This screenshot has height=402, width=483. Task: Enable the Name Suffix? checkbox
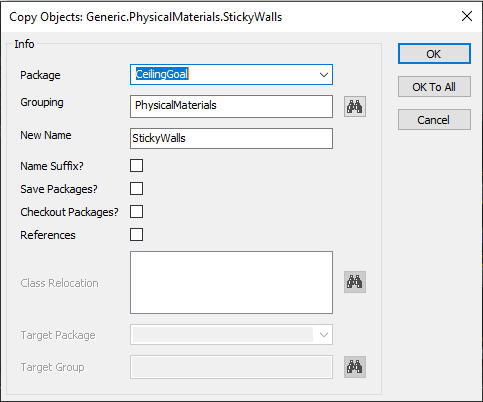point(136,166)
